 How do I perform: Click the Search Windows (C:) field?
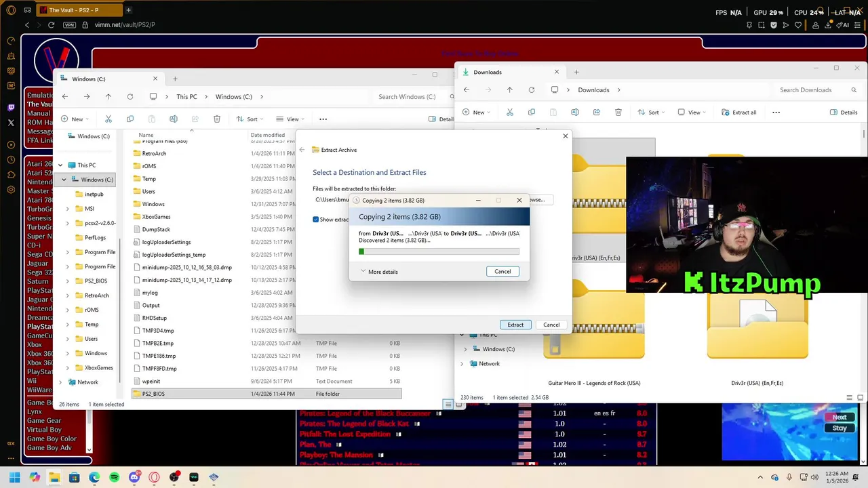pos(411,97)
